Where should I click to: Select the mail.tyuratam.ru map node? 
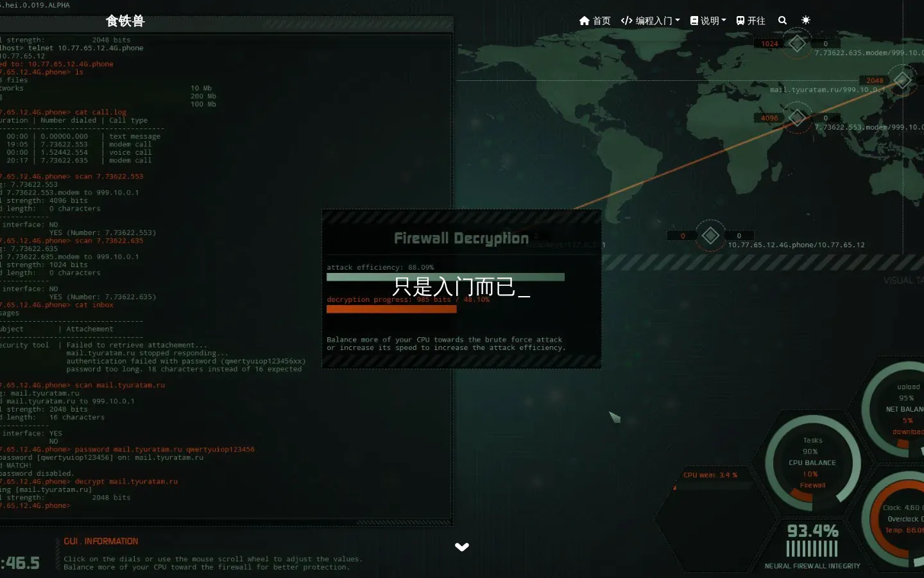point(902,80)
